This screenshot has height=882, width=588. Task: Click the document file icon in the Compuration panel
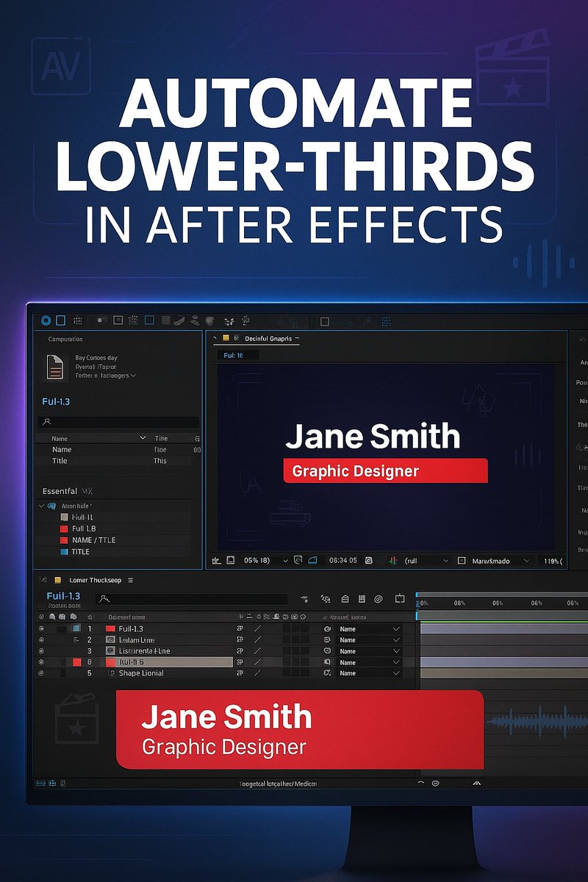54,366
